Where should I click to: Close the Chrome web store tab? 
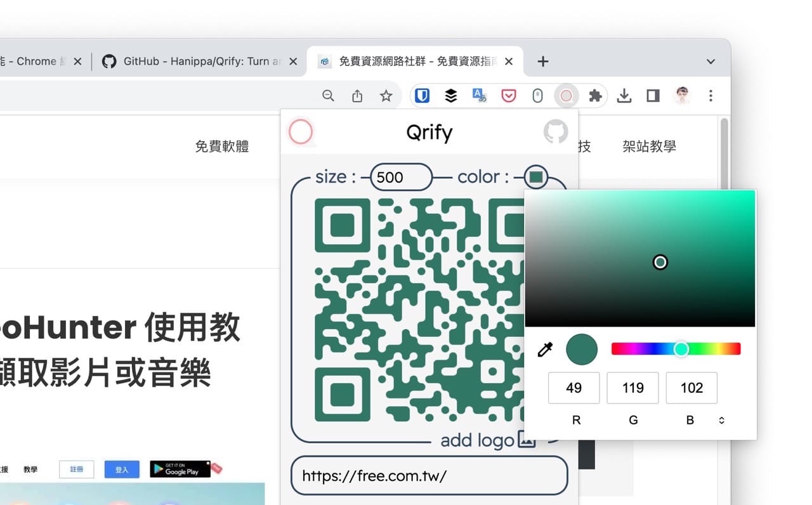pos(77,62)
